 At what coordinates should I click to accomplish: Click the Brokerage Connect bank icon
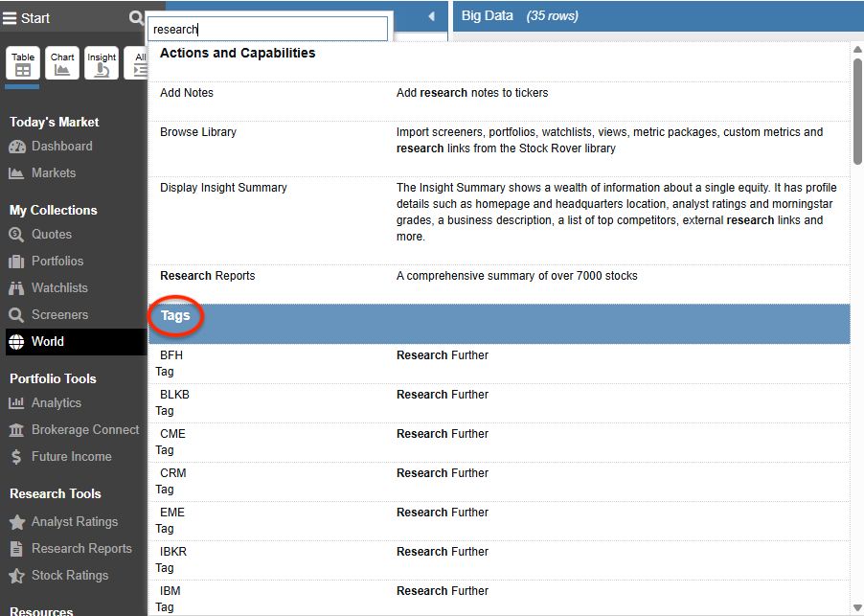tap(16, 430)
